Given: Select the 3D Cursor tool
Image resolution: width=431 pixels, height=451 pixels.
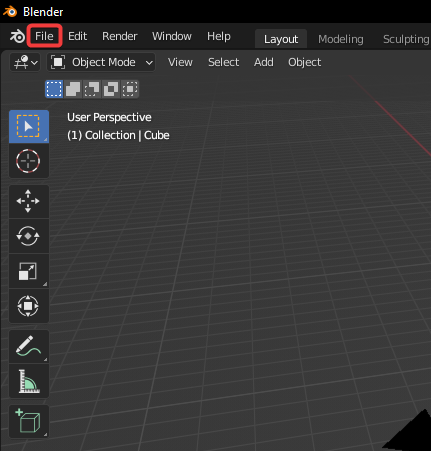Looking at the screenshot, I should (29, 161).
